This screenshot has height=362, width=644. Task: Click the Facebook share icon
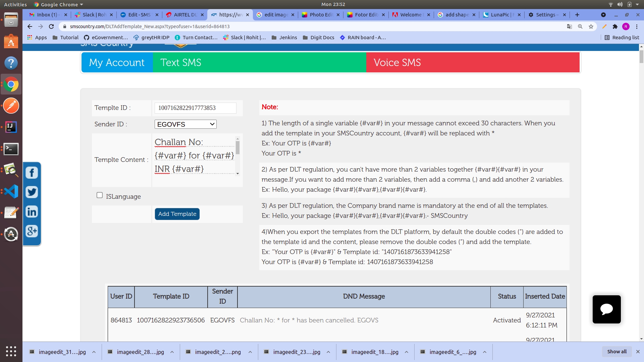coord(32,173)
